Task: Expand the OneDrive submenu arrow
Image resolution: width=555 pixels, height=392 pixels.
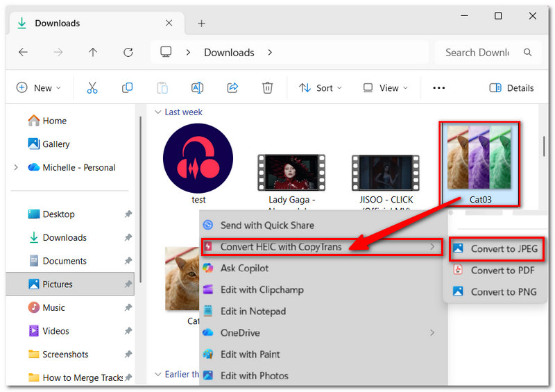Action: (432, 332)
